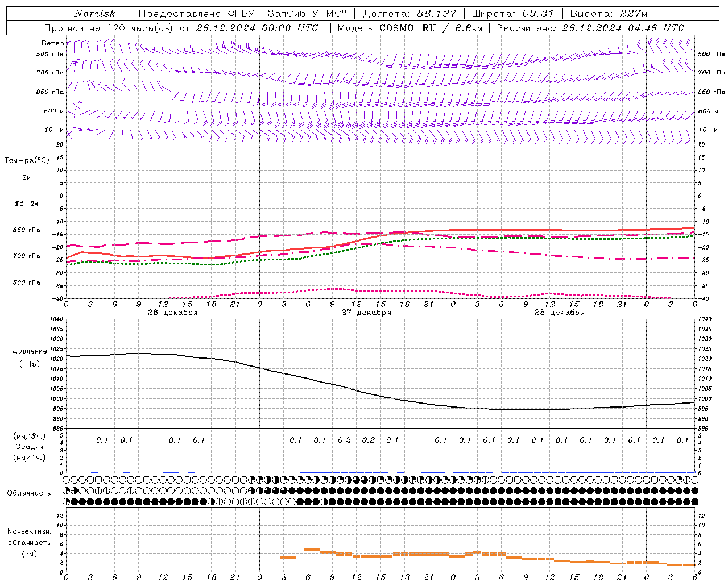Click the '27 декабря' date label
Screen dimensions: 728x582
pos(366,313)
